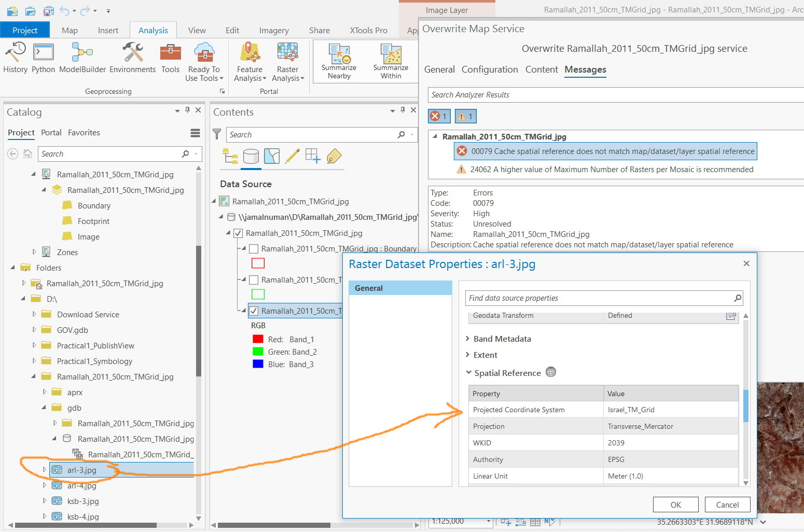Open the geoprocessing Tools pane
Image resolution: width=804 pixels, height=532 pixels.
pyautogui.click(x=170, y=58)
